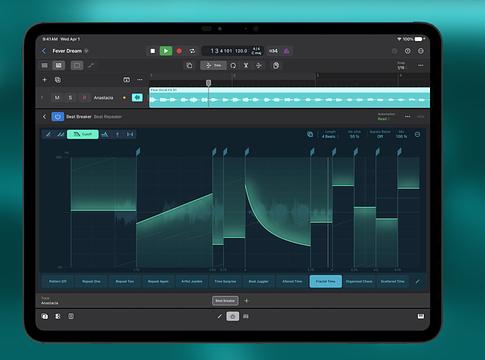Image resolution: width=485 pixels, height=360 pixels.
Task: Toggle Beat Breaker power button
Action: point(58,117)
